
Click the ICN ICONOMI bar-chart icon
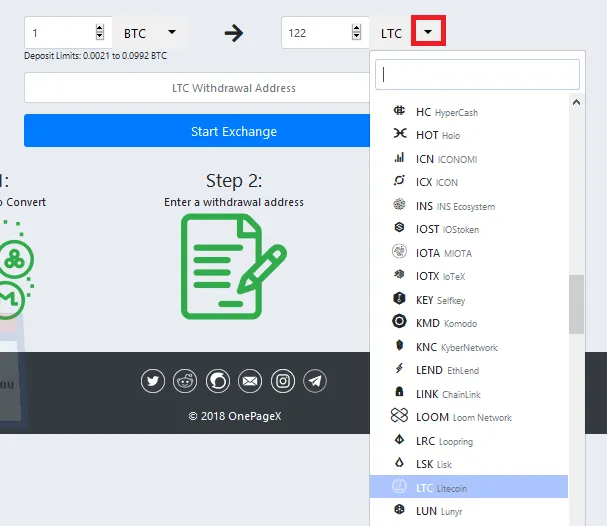[x=399, y=157]
